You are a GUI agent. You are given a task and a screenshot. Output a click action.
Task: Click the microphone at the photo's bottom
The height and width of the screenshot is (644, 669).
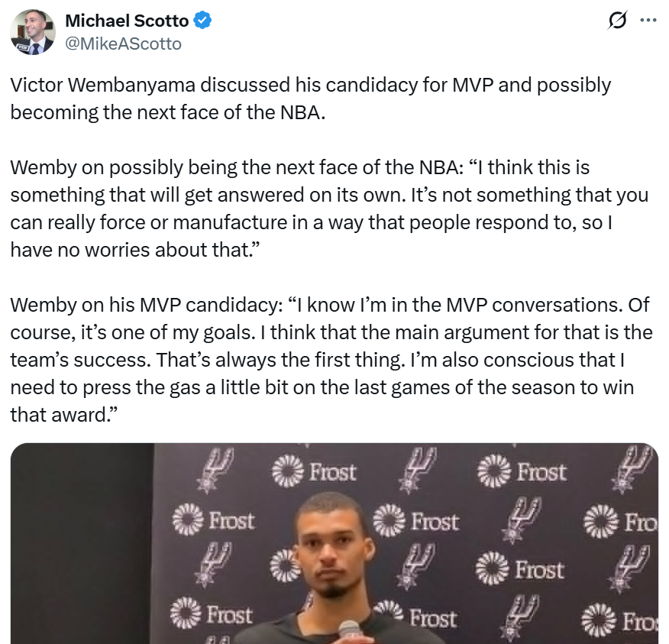click(x=350, y=631)
